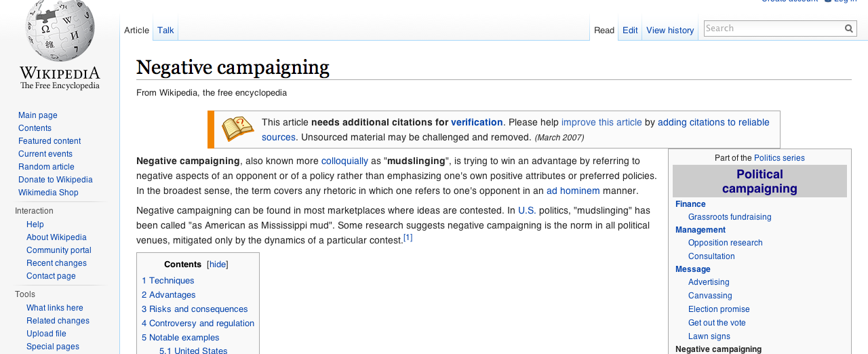Open the Article tab
The image size is (868, 354).
coord(136,31)
